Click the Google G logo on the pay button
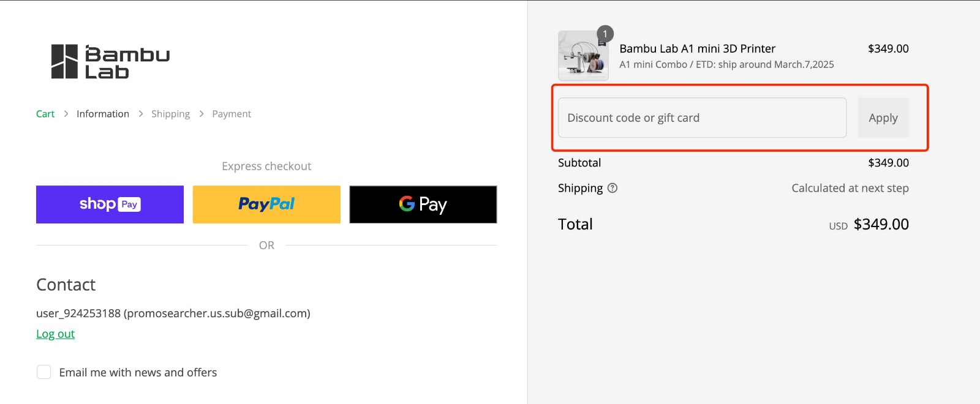Viewport: 980px width, 404px height. [x=407, y=204]
